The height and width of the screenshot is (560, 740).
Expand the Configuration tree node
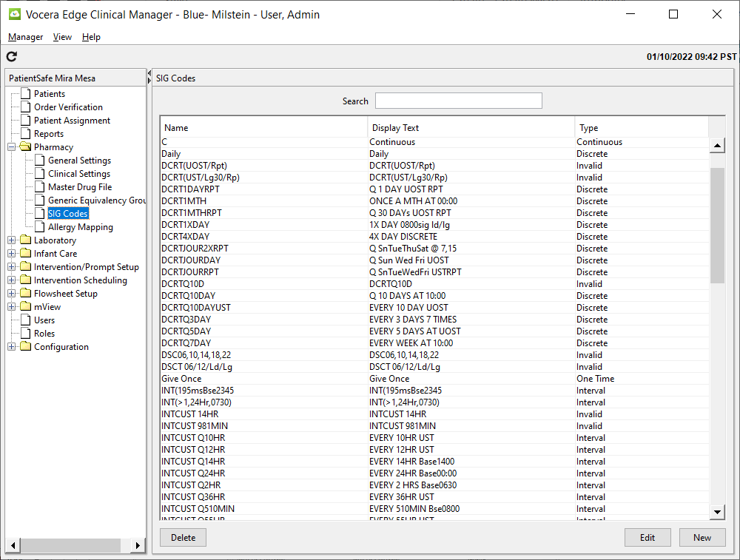tap(12, 347)
